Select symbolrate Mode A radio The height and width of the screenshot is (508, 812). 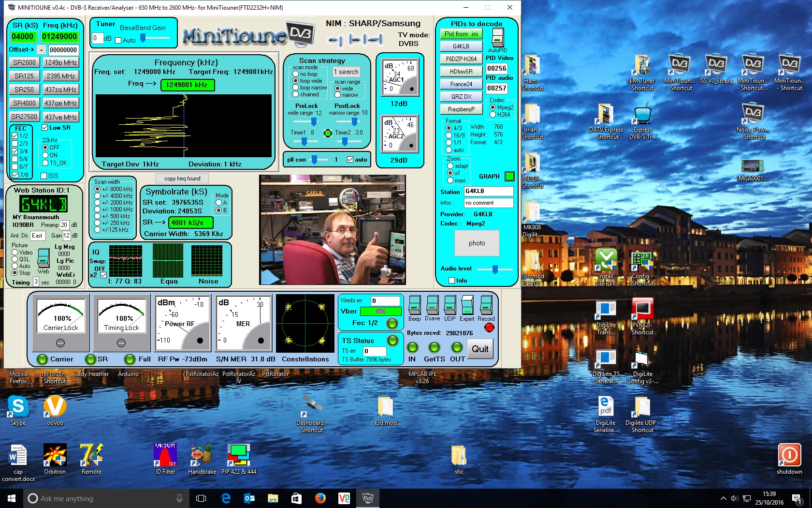coord(218,203)
